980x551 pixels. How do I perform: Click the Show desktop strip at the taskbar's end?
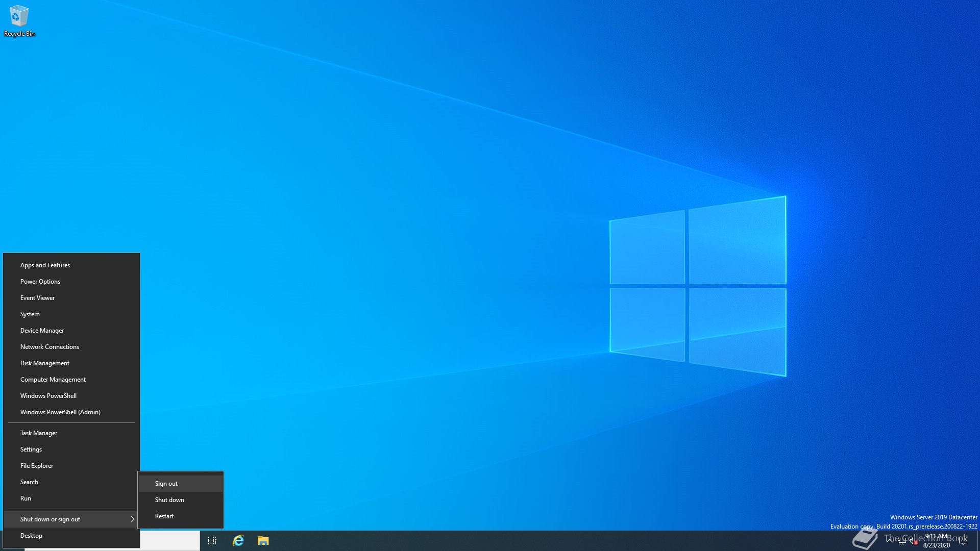pyautogui.click(x=978, y=541)
